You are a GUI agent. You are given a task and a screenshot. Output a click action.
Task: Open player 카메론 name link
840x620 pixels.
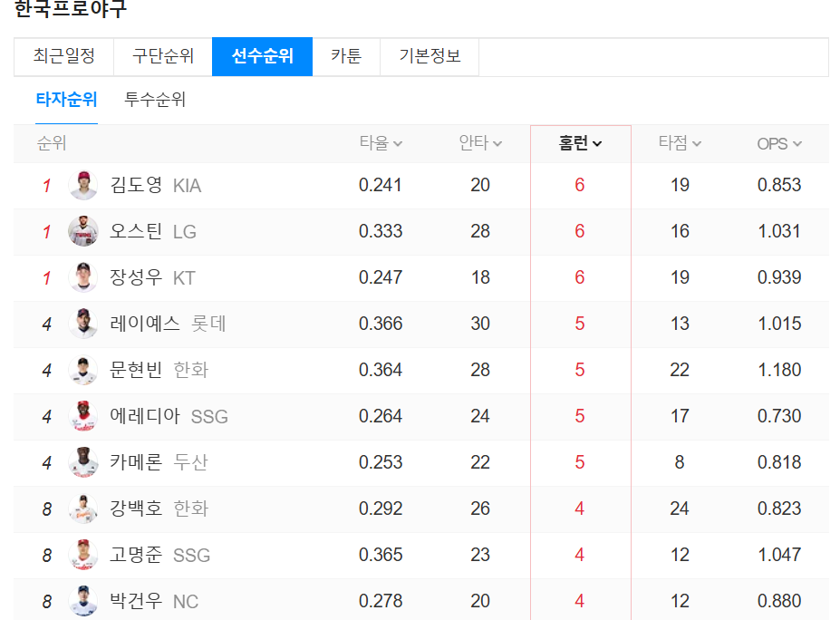pos(136,462)
